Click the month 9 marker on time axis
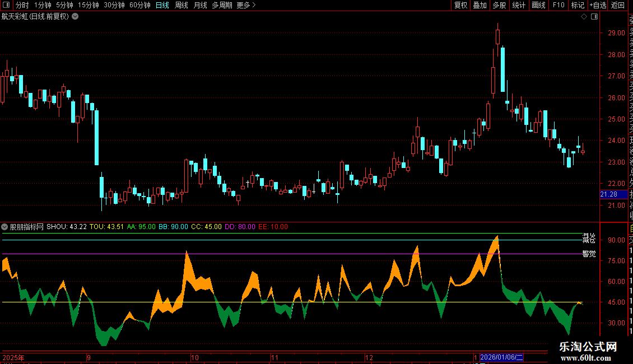This screenshot has width=633, height=364. pyautogui.click(x=89, y=357)
